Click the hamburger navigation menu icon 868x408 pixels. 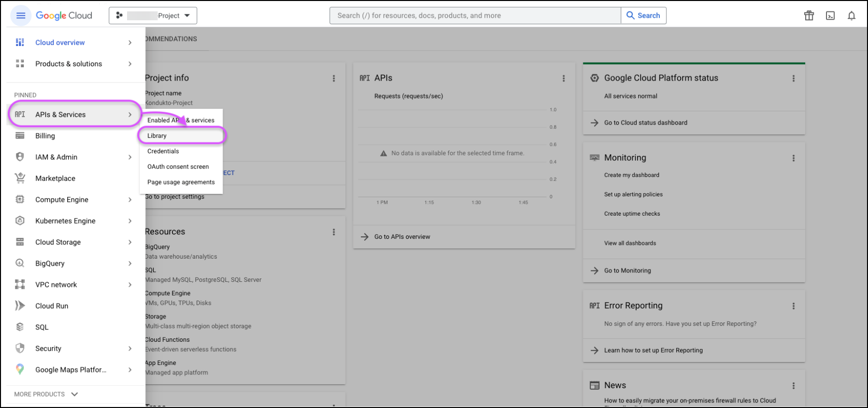21,16
